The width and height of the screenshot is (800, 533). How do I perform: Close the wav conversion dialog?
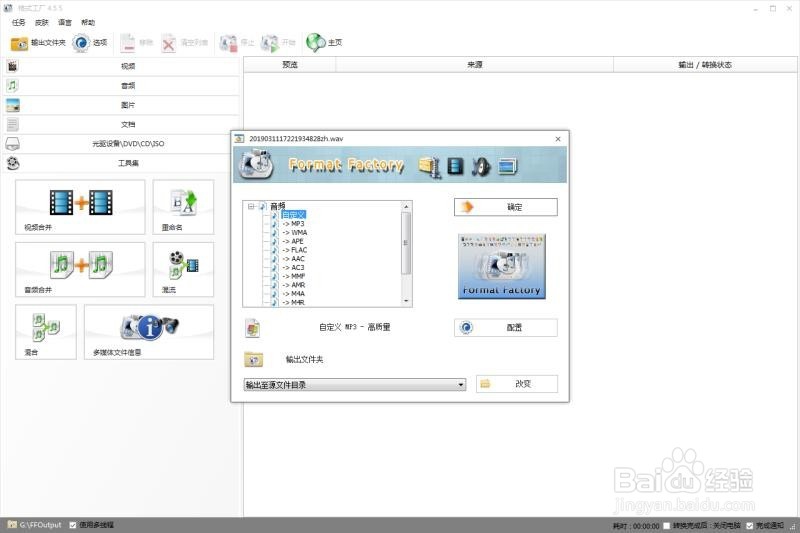click(558, 139)
